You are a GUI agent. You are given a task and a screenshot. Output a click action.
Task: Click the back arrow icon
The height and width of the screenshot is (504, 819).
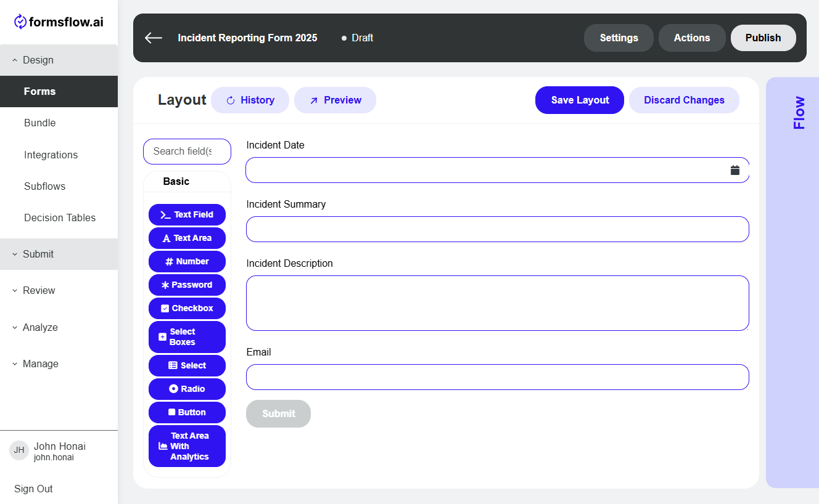[x=154, y=38]
